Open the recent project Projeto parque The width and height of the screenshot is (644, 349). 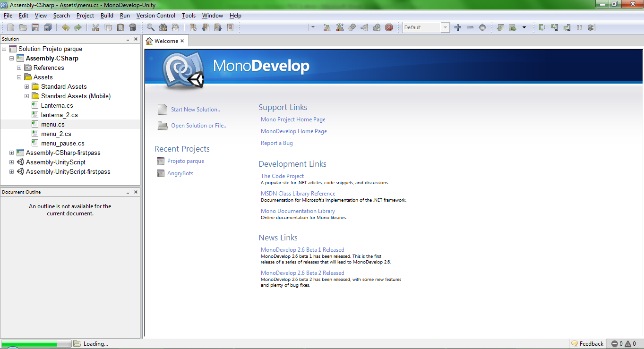click(186, 161)
